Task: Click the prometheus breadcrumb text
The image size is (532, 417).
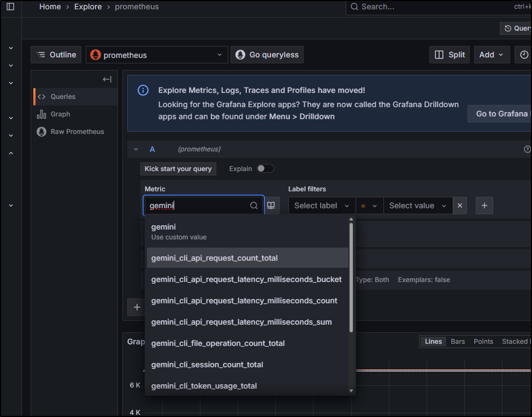Action: click(x=137, y=7)
